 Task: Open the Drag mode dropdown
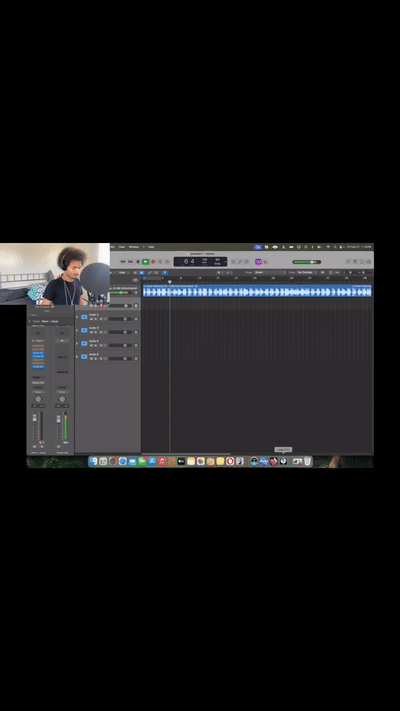coord(307,272)
